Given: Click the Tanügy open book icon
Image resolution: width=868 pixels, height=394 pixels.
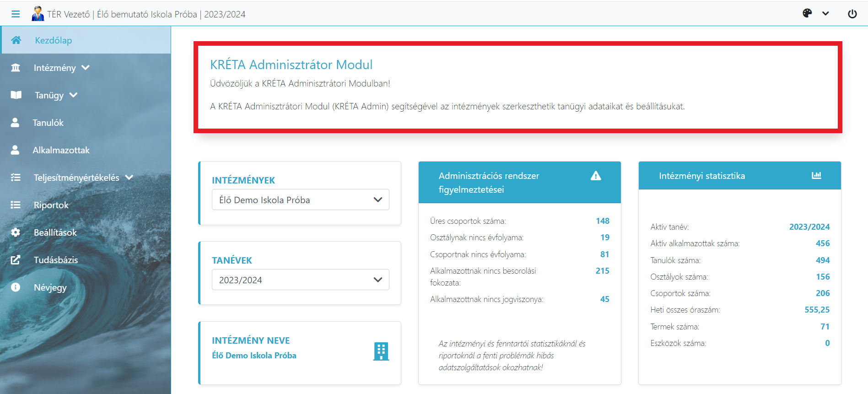Looking at the screenshot, I should pos(16,95).
